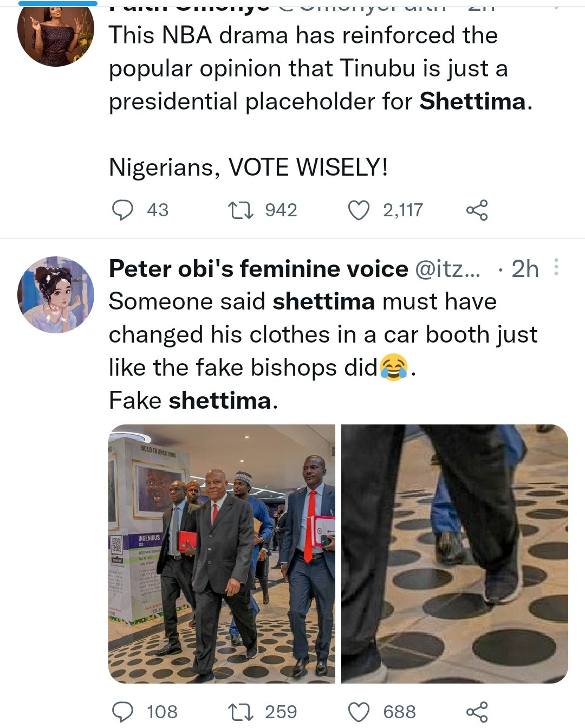Reply to the fake shettima tweet
Viewport: 585px width, 728px height.
(x=122, y=712)
